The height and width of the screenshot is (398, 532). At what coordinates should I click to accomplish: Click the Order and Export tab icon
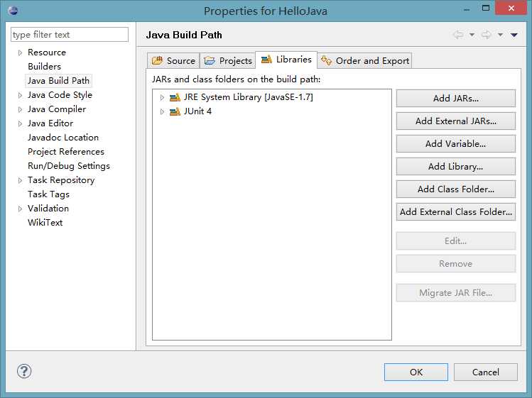pos(327,61)
